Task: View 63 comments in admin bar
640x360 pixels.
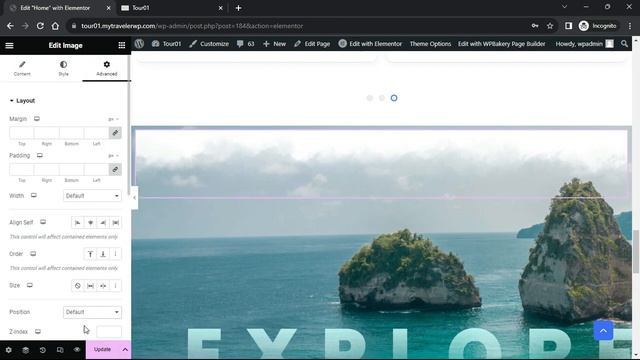Action: click(x=245, y=44)
